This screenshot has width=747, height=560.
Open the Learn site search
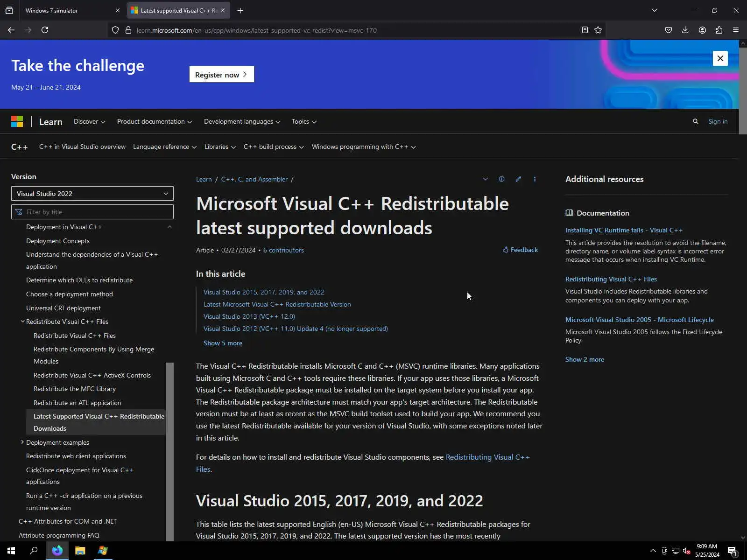(695, 121)
